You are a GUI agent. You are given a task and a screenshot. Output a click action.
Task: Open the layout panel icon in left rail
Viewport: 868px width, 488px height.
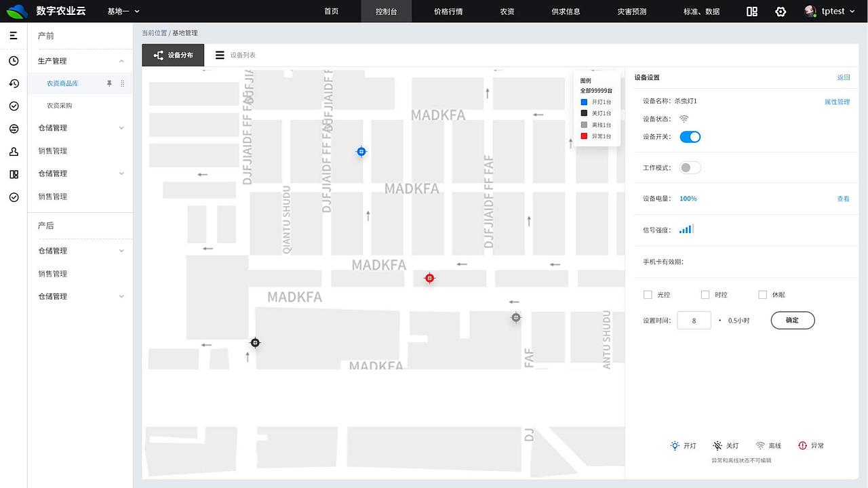14,174
